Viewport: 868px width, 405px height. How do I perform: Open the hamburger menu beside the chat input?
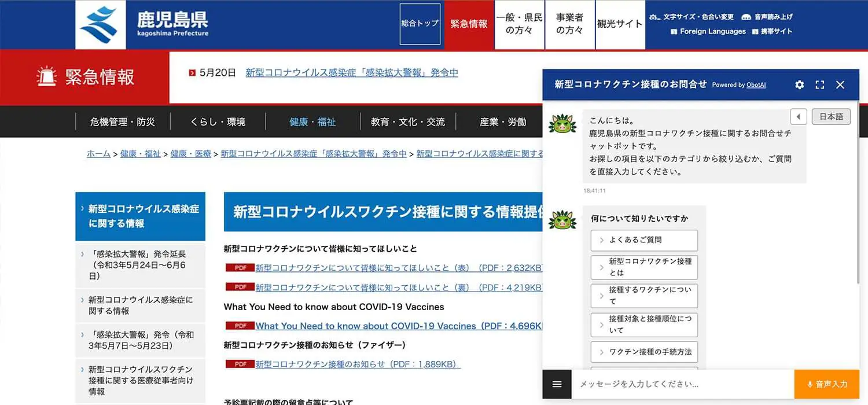pos(556,384)
